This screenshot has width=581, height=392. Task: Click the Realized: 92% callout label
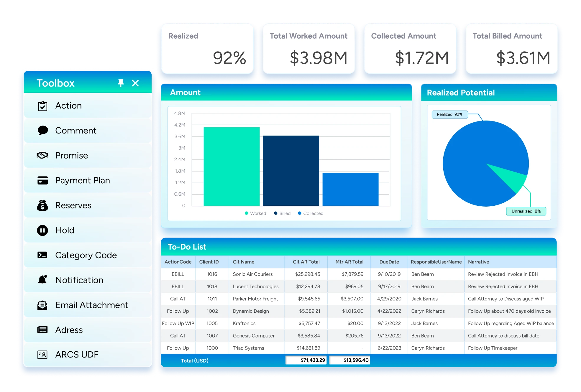449,114
